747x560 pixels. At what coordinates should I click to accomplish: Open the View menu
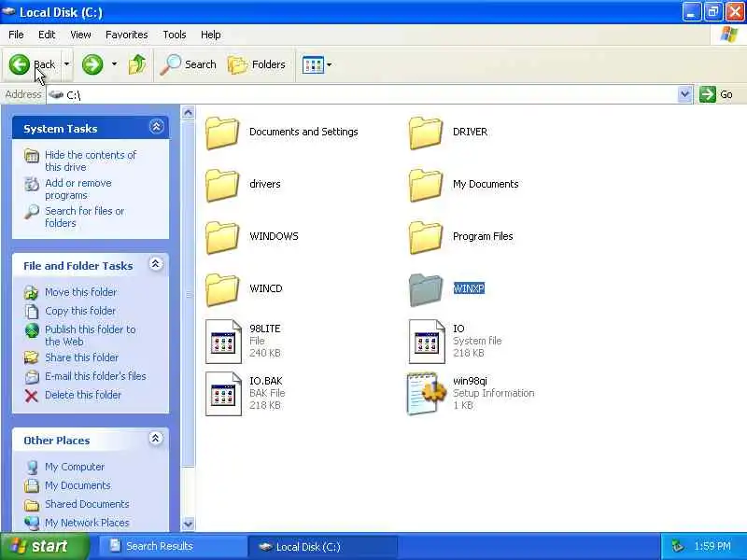80,35
